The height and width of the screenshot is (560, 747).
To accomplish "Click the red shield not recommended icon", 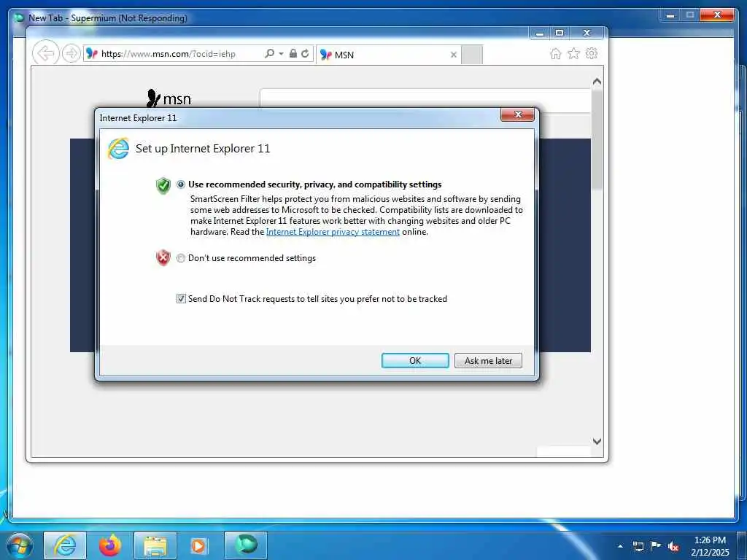I will click(163, 257).
